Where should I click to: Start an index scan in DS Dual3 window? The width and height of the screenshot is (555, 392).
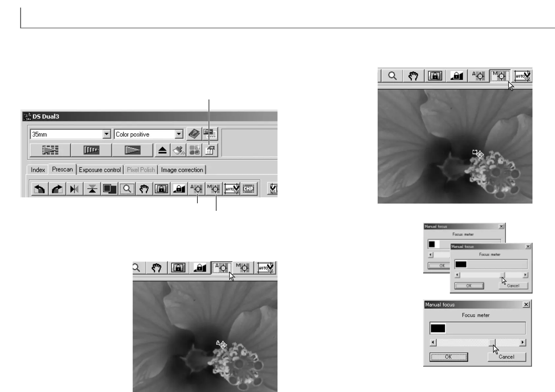[50, 150]
